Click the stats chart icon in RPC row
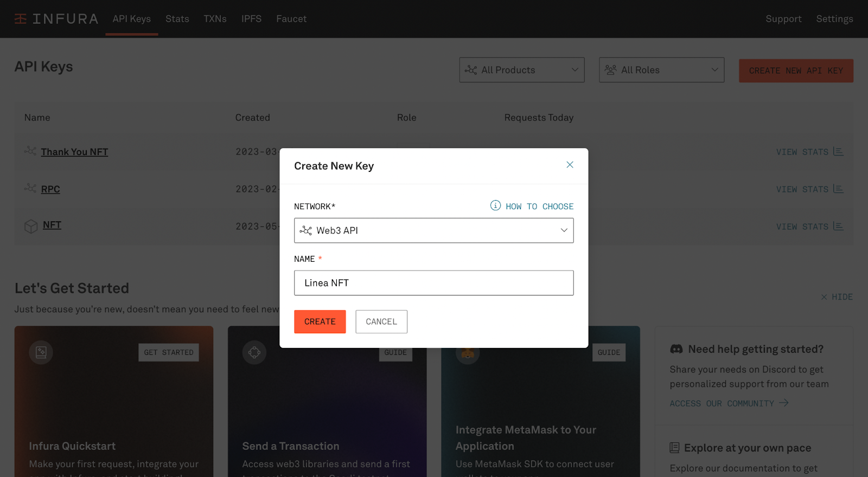The image size is (868, 477). tap(838, 189)
